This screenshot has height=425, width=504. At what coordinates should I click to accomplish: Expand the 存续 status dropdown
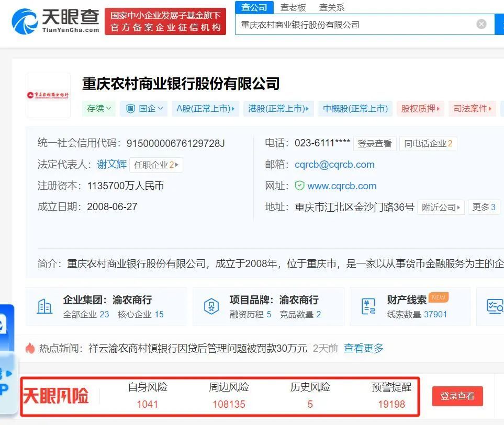pyautogui.click(x=98, y=109)
